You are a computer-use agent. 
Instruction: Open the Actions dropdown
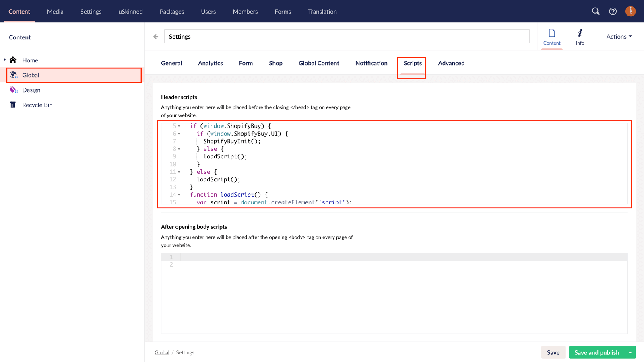click(x=619, y=37)
